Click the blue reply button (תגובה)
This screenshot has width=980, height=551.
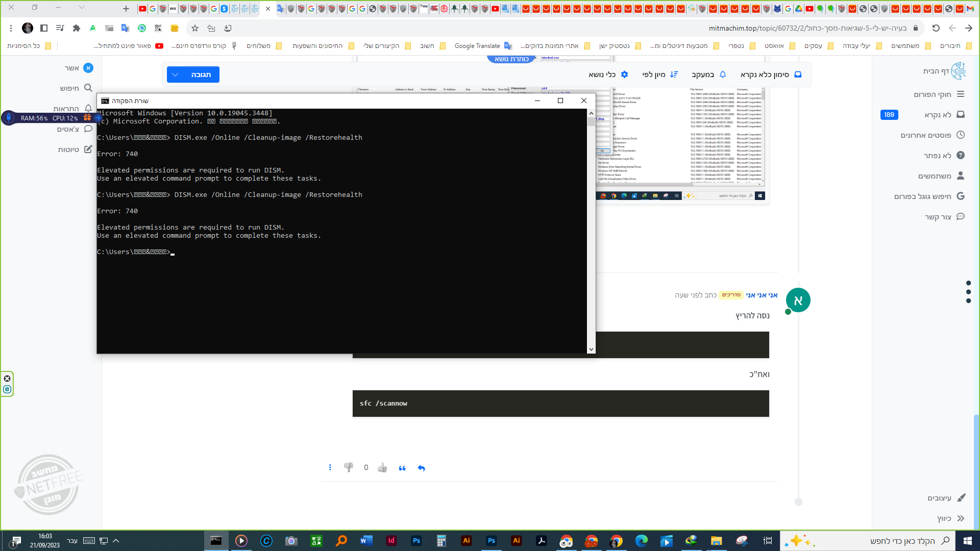[201, 74]
